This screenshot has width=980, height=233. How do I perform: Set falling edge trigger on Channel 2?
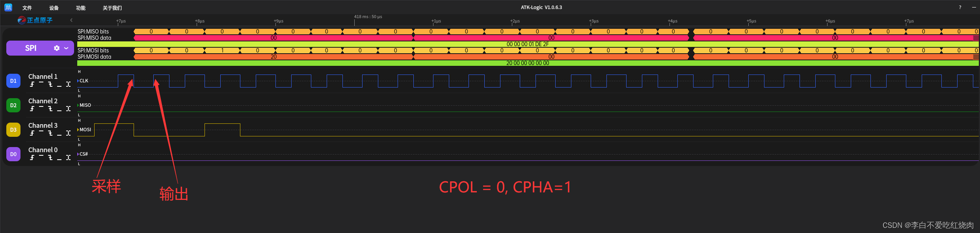[x=50, y=109]
